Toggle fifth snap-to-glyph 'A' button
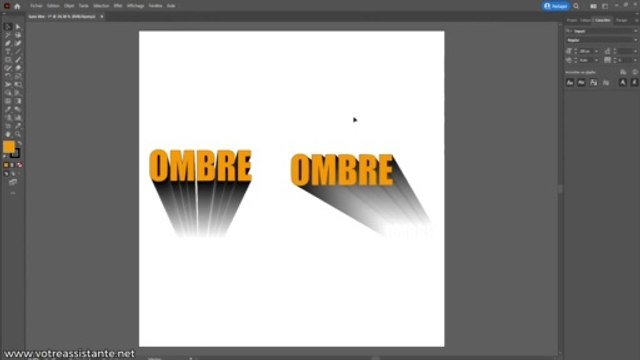This screenshot has width=640, height=360. pos(622,82)
